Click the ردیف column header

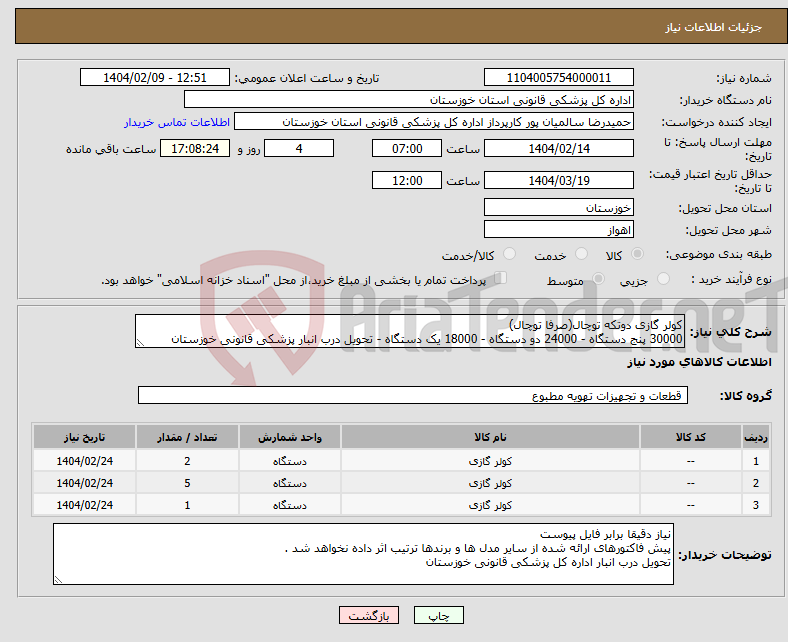coord(756,437)
